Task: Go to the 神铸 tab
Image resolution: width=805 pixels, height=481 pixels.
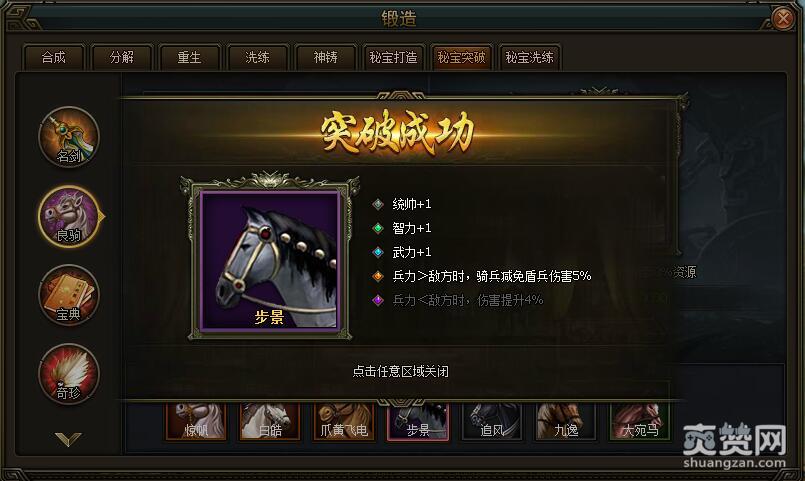Action: point(325,57)
